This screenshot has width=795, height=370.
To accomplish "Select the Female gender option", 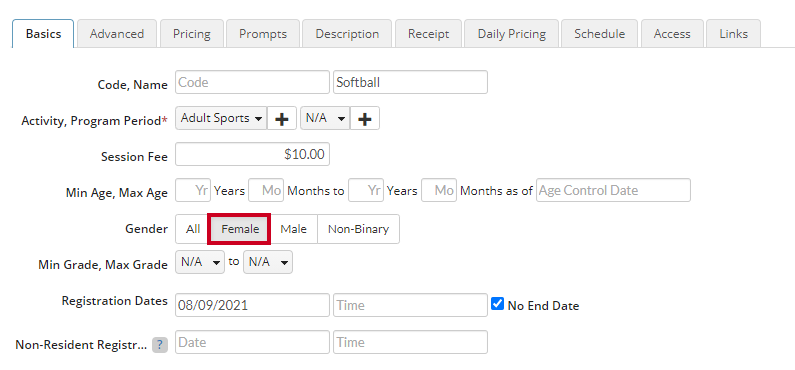I will point(240,229).
